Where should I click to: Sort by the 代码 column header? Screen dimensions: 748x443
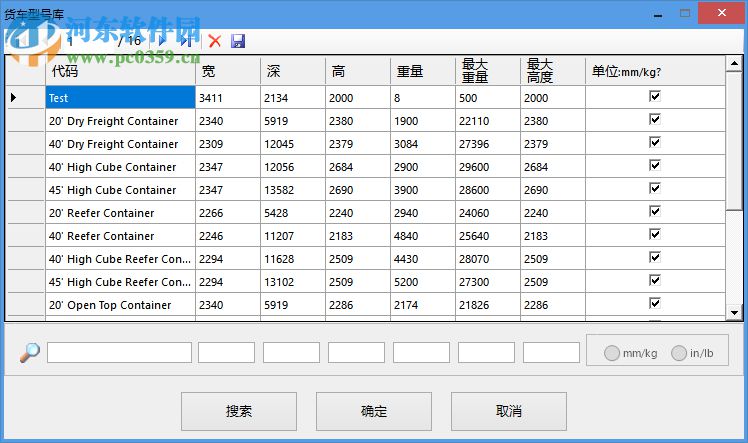click(120, 71)
